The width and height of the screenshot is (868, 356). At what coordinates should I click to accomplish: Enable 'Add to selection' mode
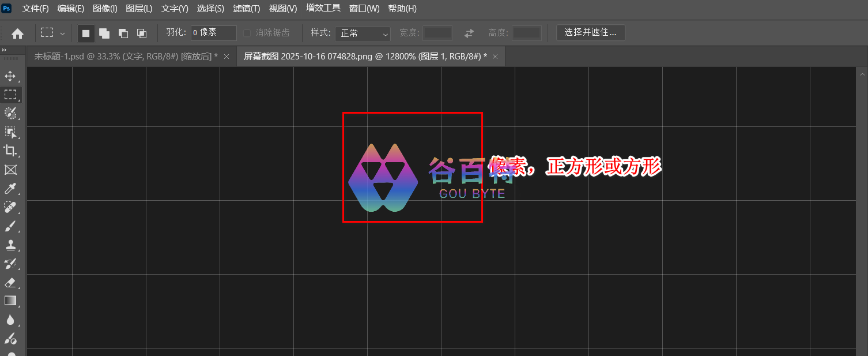[x=104, y=33]
